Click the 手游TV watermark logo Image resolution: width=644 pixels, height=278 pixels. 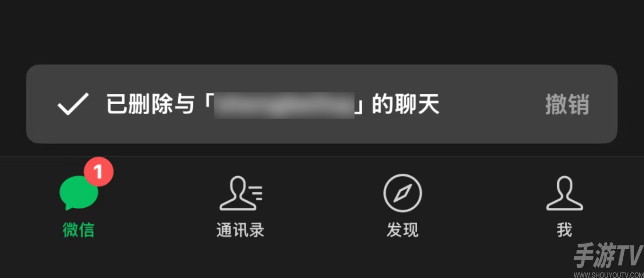pyautogui.click(x=608, y=257)
